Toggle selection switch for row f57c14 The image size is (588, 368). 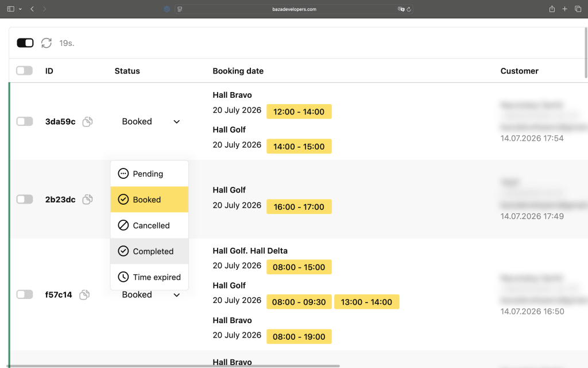(24, 294)
